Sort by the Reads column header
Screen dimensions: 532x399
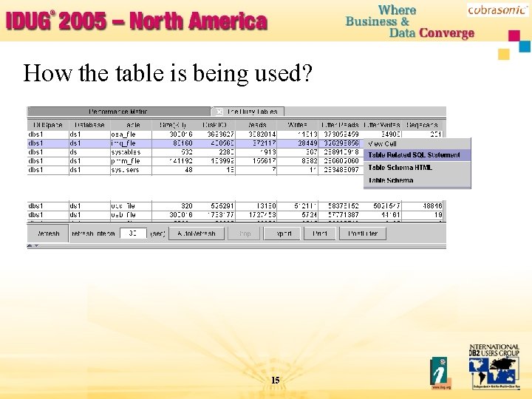coord(256,125)
